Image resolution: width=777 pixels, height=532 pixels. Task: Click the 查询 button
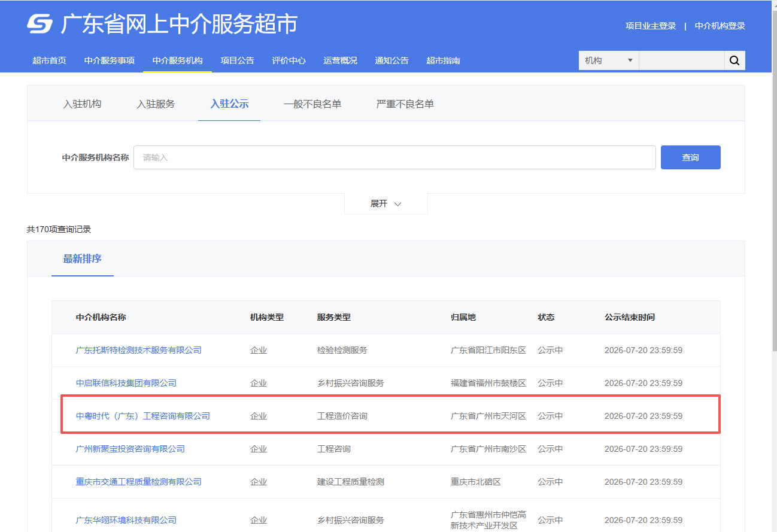[x=690, y=157]
